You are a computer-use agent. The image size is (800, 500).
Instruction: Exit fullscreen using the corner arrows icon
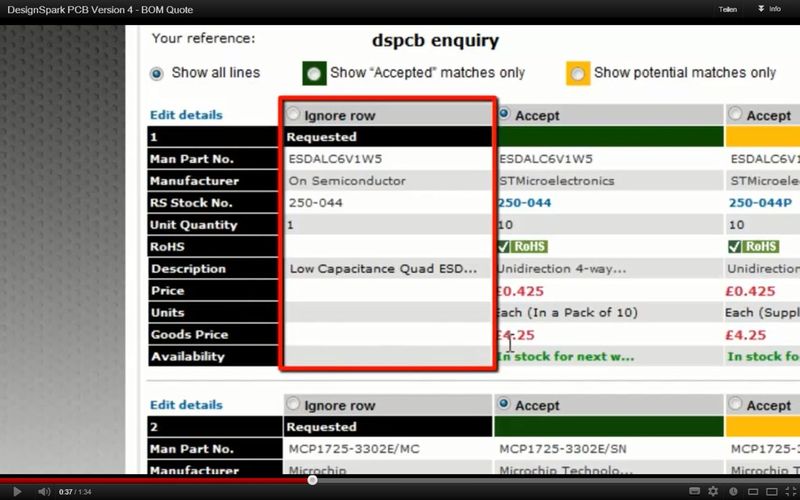coord(791,491)
